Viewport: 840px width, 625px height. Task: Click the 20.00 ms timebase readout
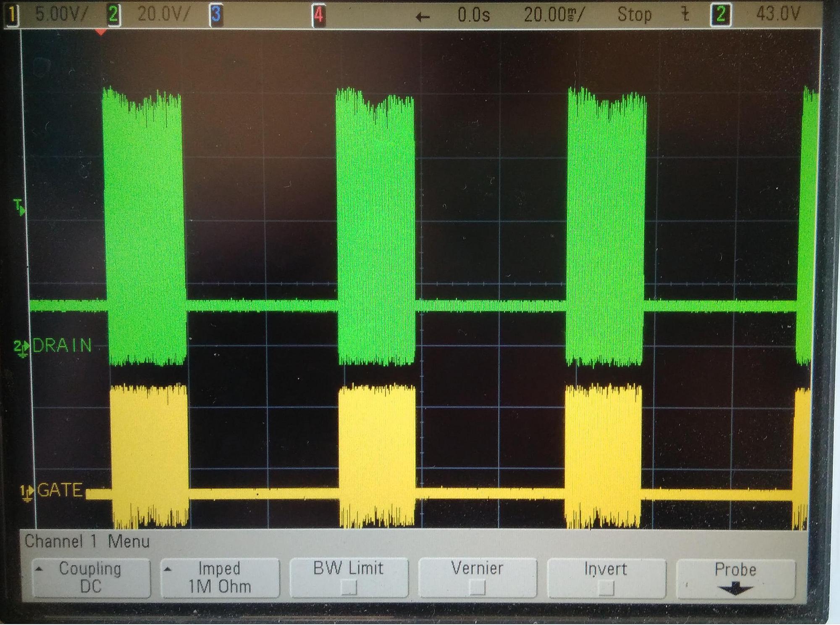[554, 15]
